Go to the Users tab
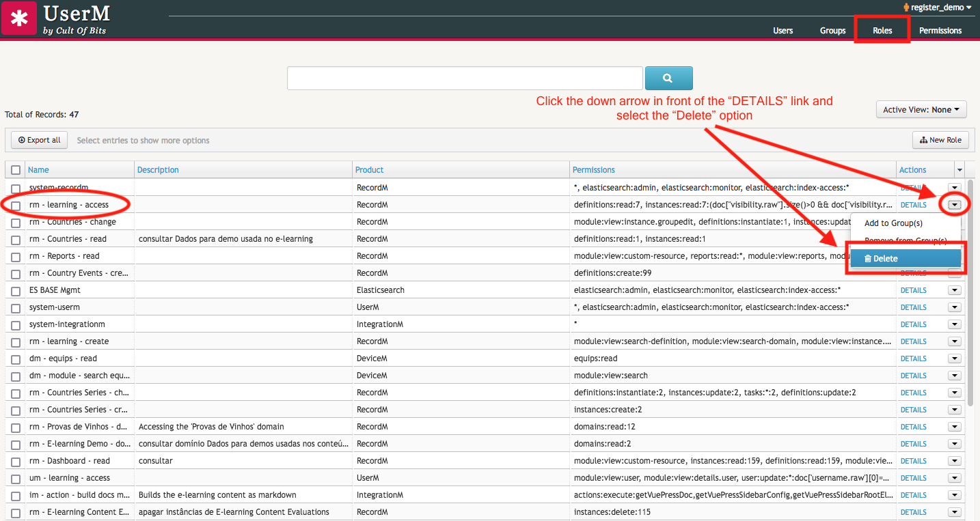Screen dimensions: 980x521 [782, 31]
